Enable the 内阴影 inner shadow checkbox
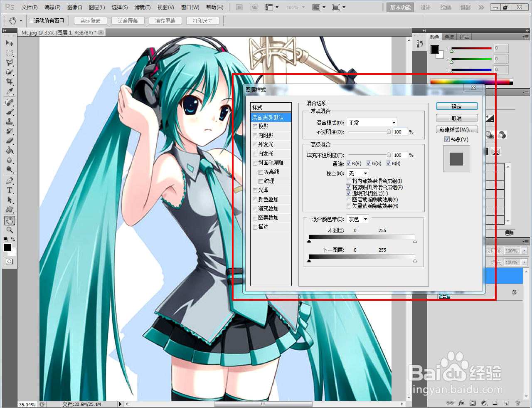Image resolution: width=532 pixels, height=408 pixels. [255, 136]
